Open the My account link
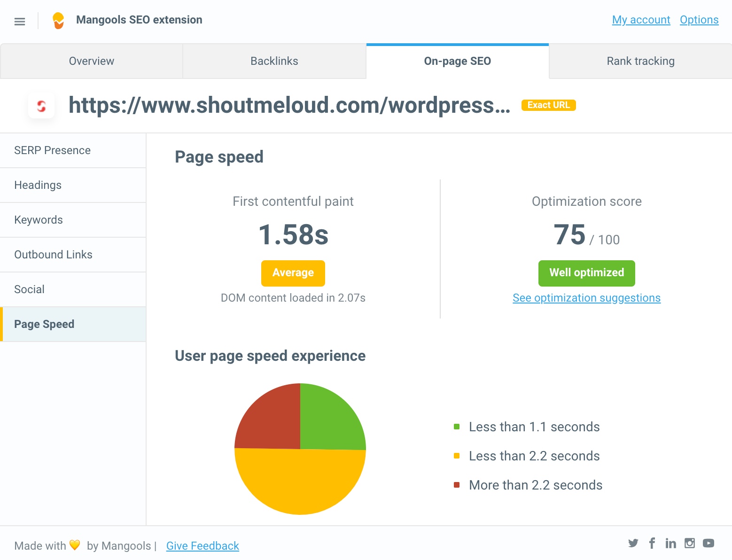This screenshot has width=732, height=560. pos(641,20)
